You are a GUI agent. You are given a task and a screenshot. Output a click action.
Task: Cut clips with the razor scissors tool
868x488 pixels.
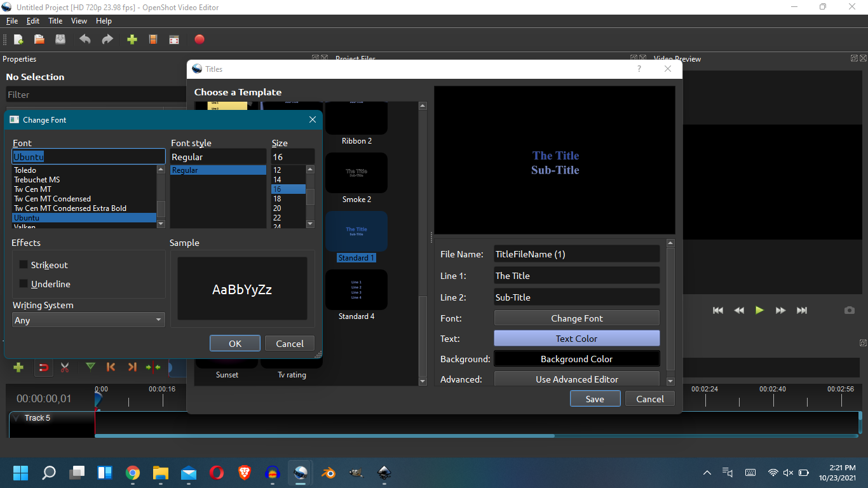click(64, 367)
